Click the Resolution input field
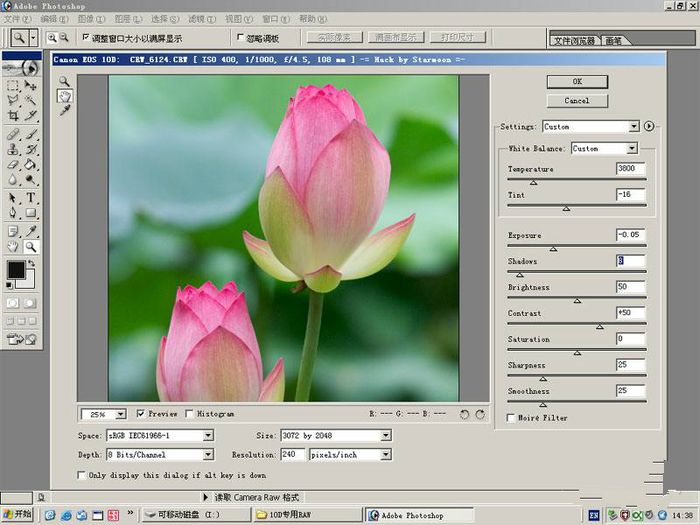The width and height of the screenshot is (700, 525). coord(293,454)
